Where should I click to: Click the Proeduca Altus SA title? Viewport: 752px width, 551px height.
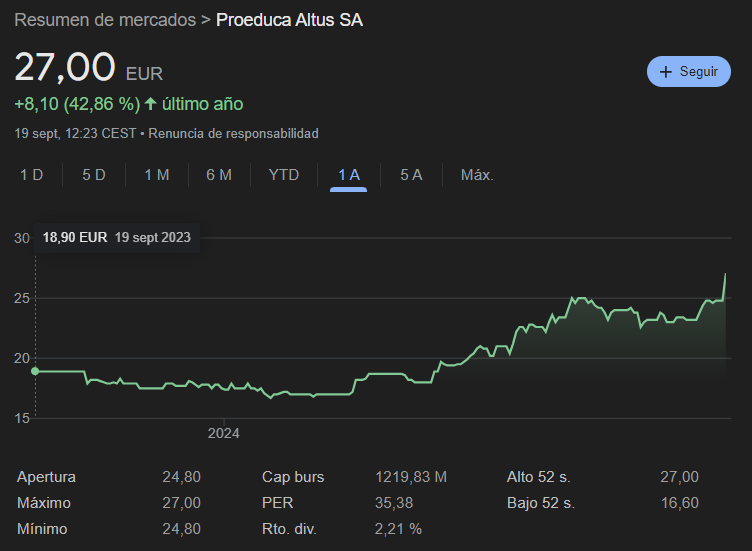(289, 20)
